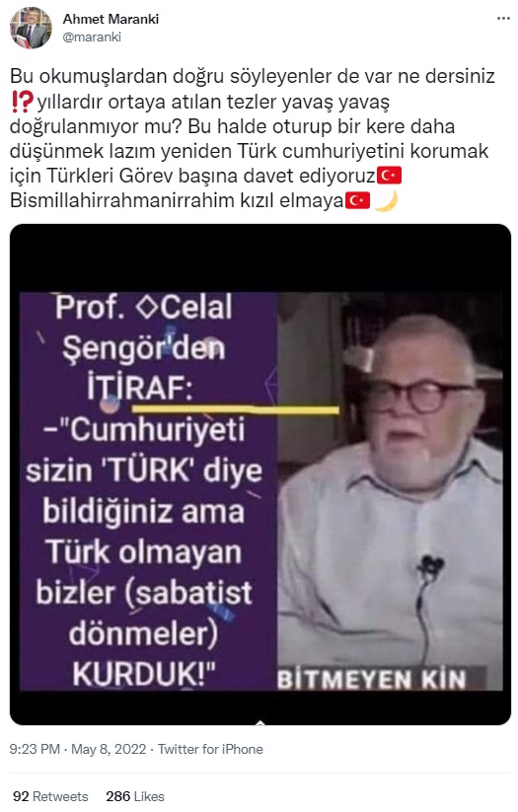Open the embedded Celal Şengör image

pyautogui.click(x=260, y=474)
